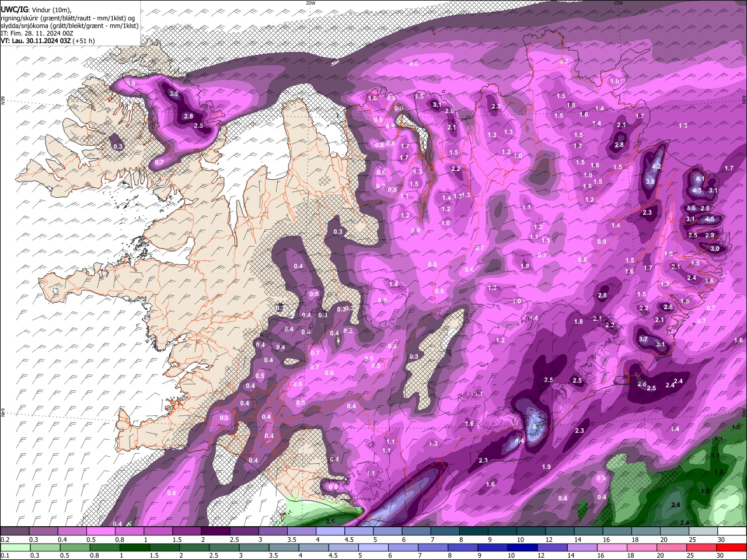The width and height of the screenshot is (747, 560).
Task: Pick the darkest green swatch labeled 1 in lower legend
Action: [x=135, y=547]
